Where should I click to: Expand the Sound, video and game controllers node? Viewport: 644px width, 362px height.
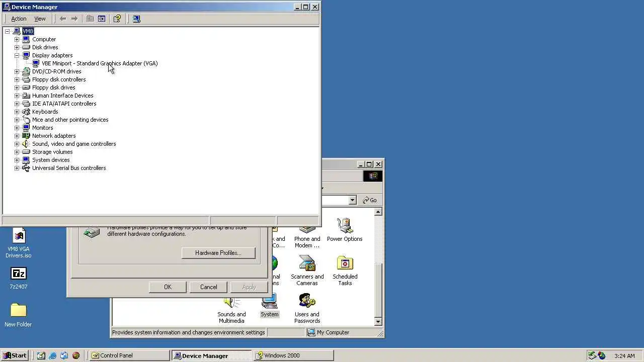click(17, 144)
